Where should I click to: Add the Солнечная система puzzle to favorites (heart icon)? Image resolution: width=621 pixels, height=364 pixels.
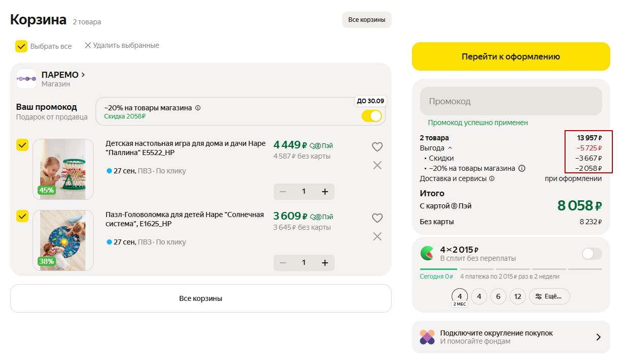[377, 218]
